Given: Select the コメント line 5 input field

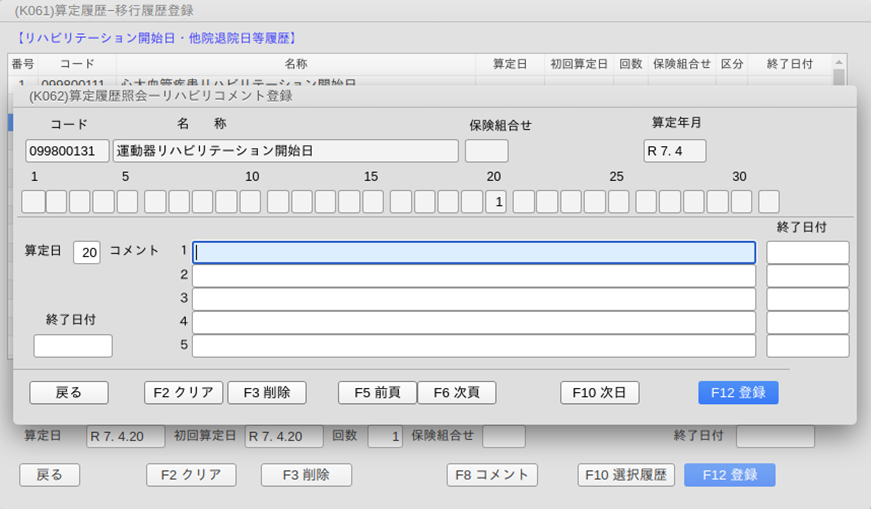Looking at the screenshot, I should (x=473, y=346).
